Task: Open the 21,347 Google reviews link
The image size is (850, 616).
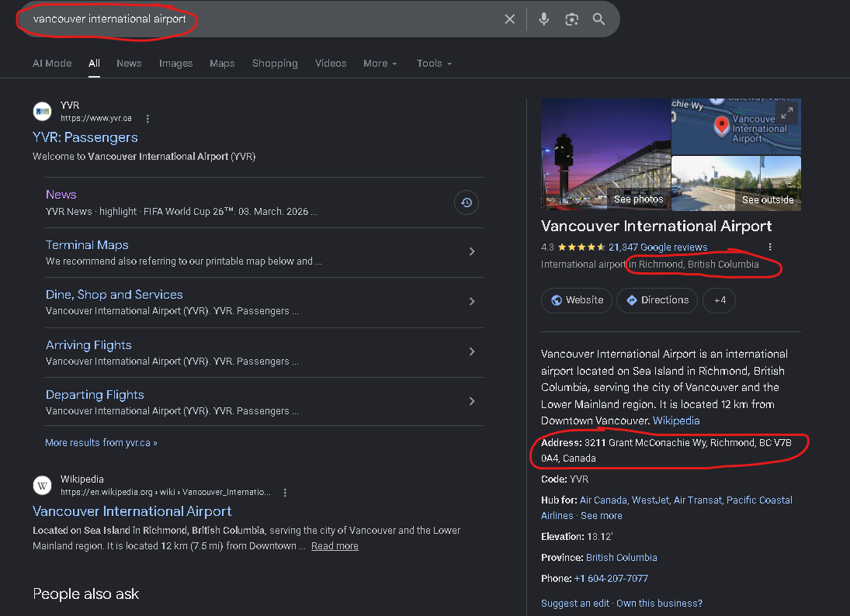Action: coord(657,247)
